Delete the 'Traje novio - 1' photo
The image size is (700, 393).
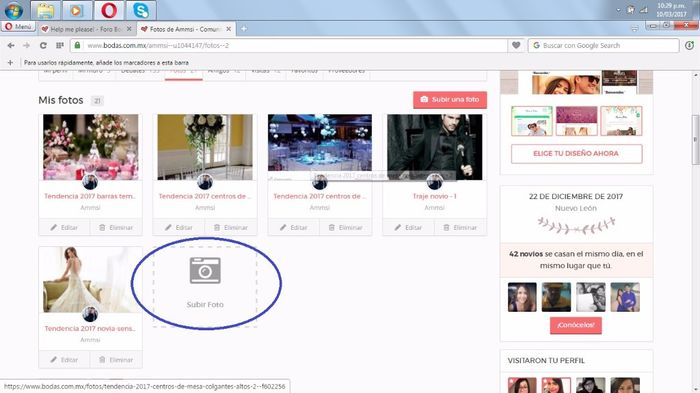pos(460,227)
